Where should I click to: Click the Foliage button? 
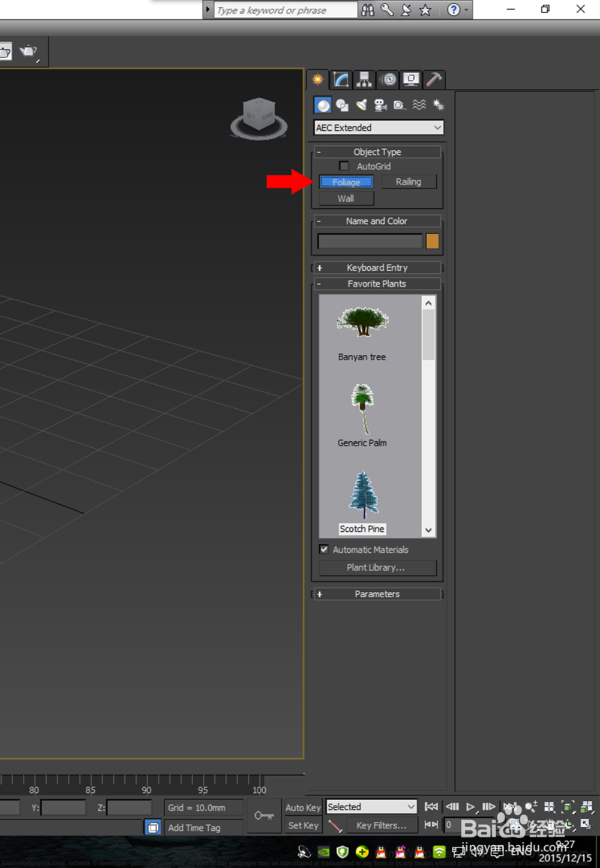(346, 182)
